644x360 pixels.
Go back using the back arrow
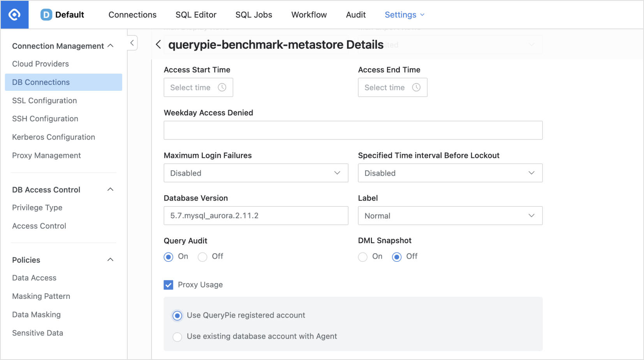point(158,44)
